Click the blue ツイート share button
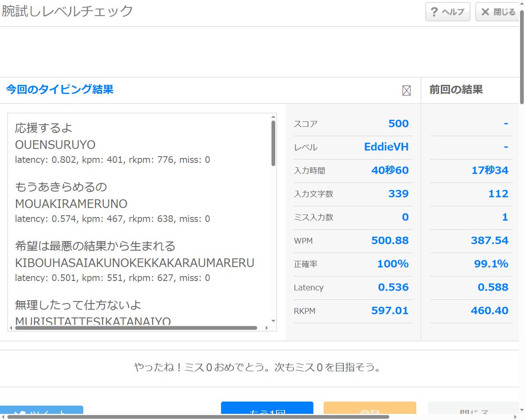This screenshot has height=420, width=525. pos(42,410)
